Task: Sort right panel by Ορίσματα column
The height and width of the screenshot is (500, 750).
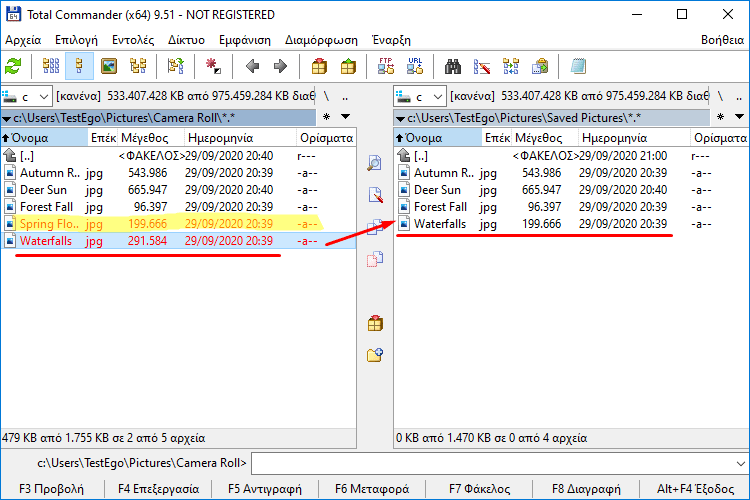Action: pyautogui.click(x=719, y=138)
